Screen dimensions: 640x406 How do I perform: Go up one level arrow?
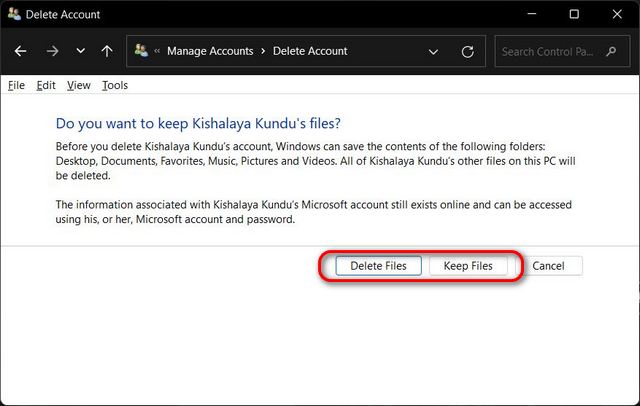coord(107,51)
